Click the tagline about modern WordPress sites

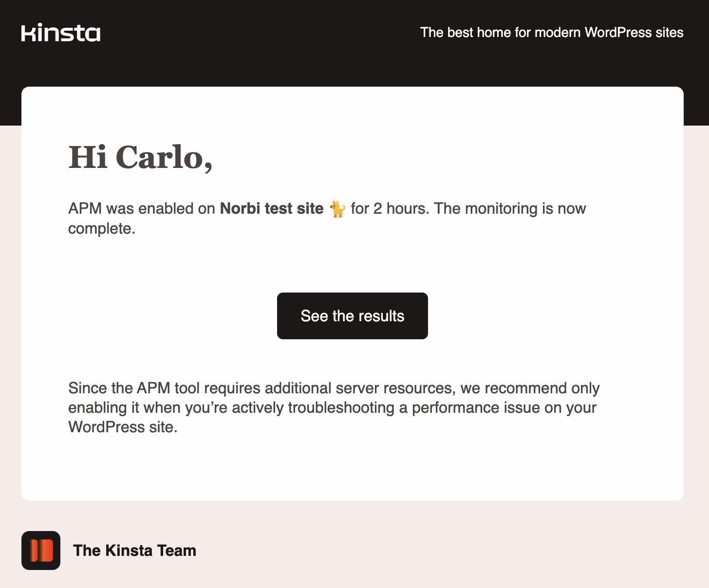[x=552, y=32]
